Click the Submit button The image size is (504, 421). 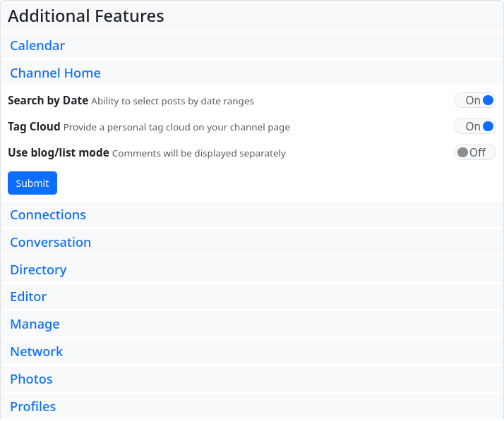pyautogui.click(x=32, y=183)
